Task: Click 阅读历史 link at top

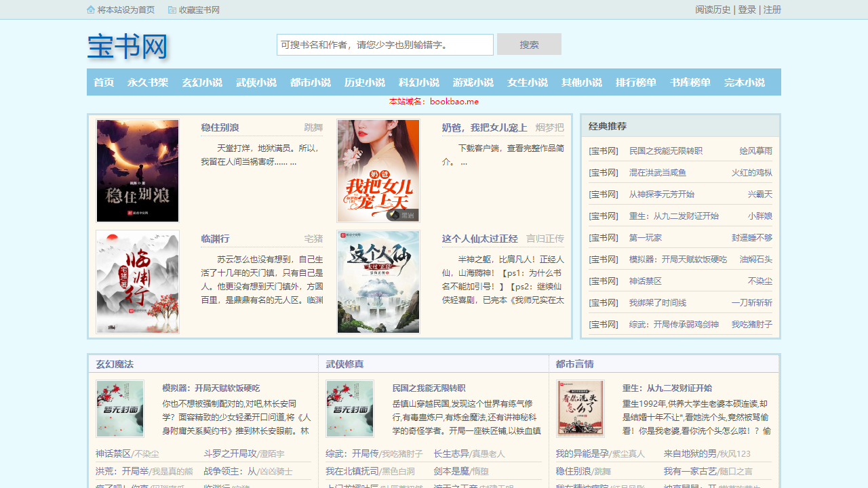Action: point(713,9)
